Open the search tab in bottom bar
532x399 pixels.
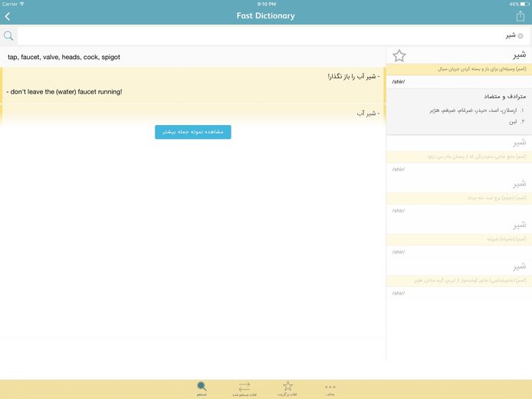(x=202, y=389)
